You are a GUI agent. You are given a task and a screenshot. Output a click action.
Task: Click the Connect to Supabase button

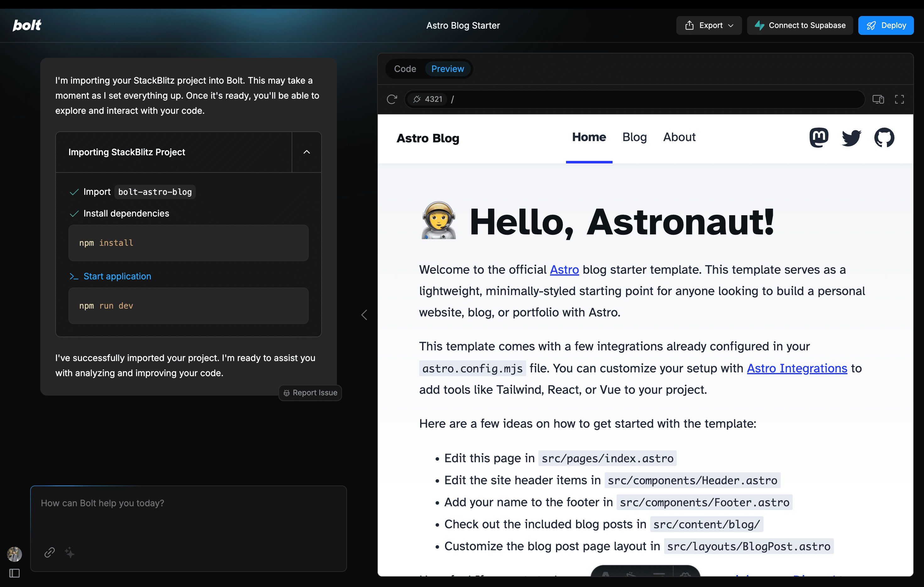click(800, 25)
